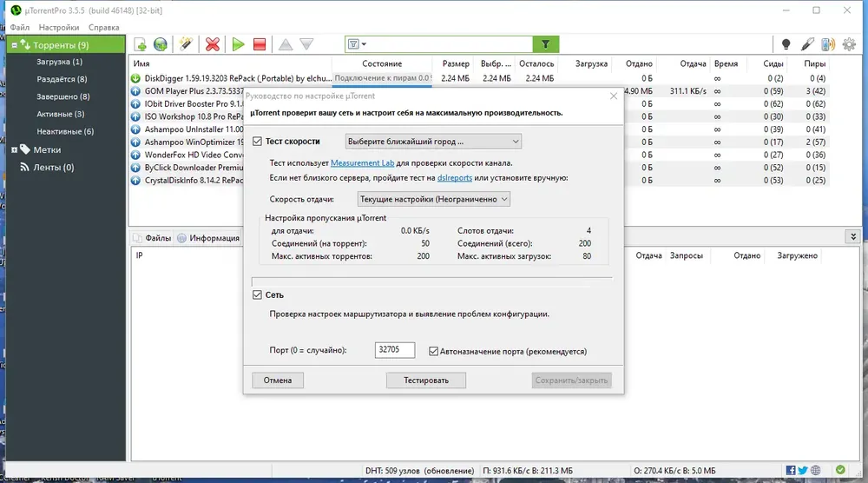Screen dimensions: 868x483
Task: Click the red X Remove torrent icon
Action: pyautogui.click(x=213, y=44)
